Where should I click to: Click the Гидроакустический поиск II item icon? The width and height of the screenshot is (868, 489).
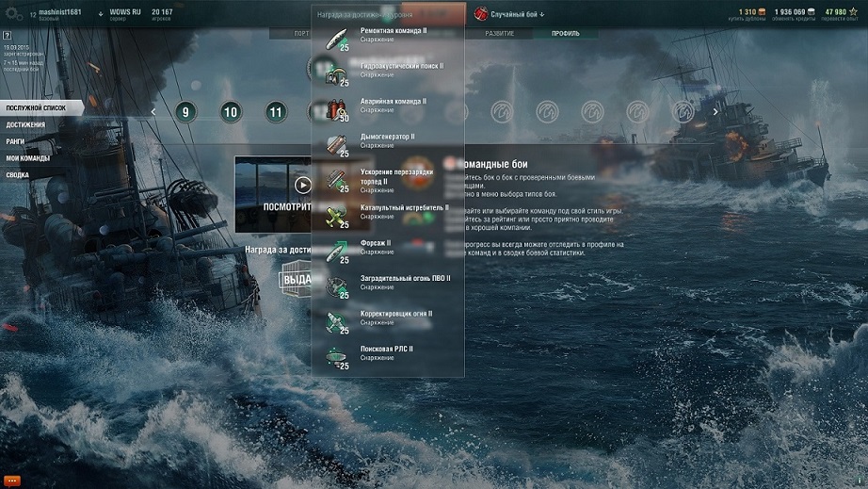336,74
